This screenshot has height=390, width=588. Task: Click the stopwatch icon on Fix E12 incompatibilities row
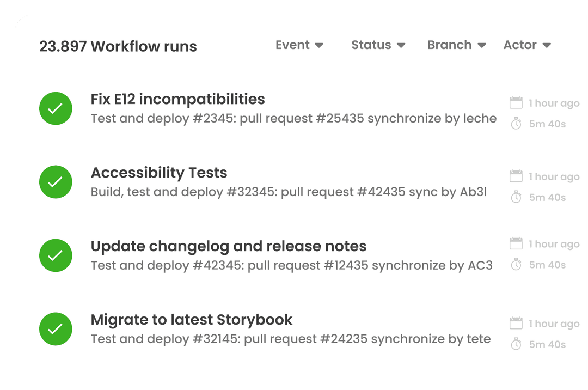(x=516, y=124)
